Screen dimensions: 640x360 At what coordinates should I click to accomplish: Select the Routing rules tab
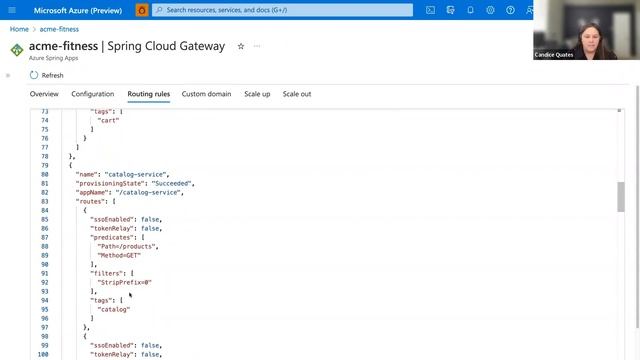tap(149, 94)
